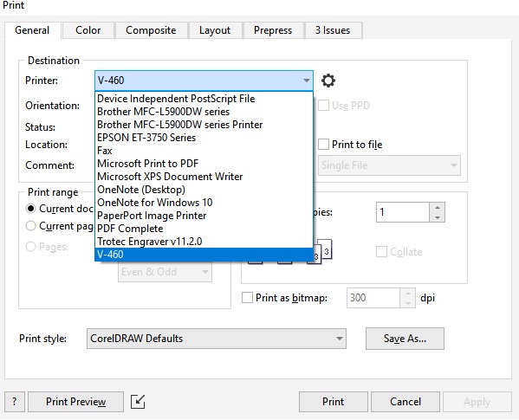Click the Save As... button

coord(405,339)
